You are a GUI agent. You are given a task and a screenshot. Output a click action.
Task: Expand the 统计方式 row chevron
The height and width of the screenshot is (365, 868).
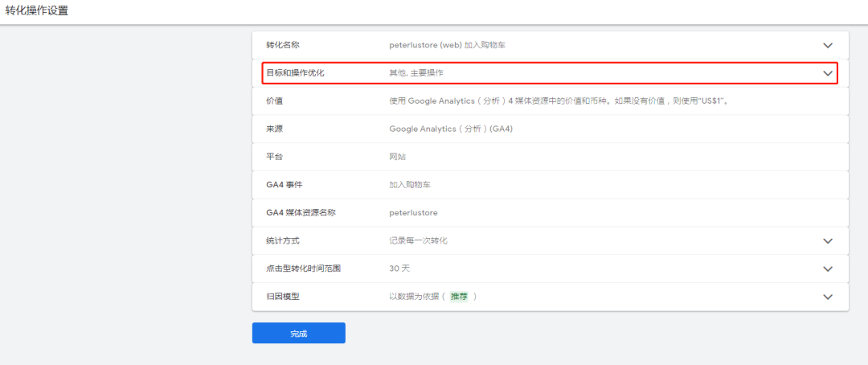point(828,241)
